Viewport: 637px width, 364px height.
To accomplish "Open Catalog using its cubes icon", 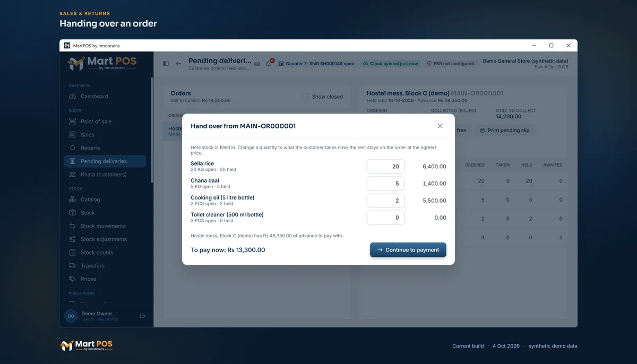I will (72, 200).
